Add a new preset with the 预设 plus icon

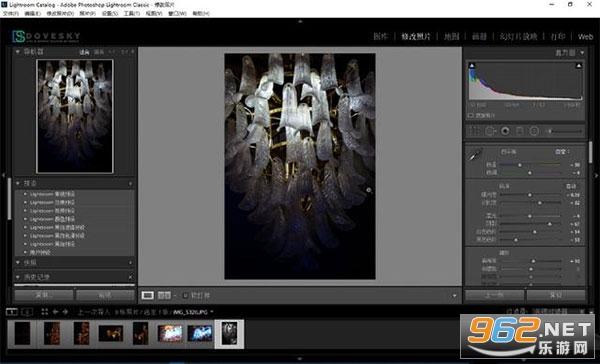[130, 184]
